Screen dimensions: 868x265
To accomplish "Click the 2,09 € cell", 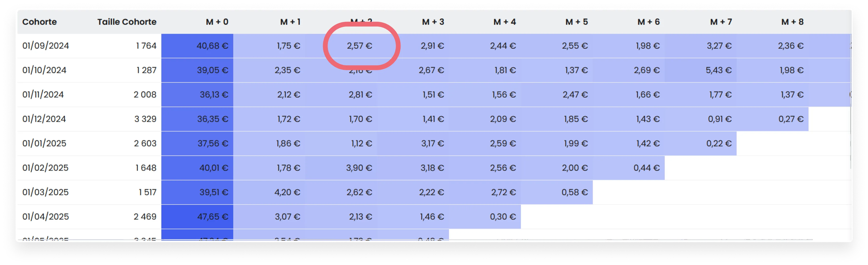I will [x=485, y=119].
